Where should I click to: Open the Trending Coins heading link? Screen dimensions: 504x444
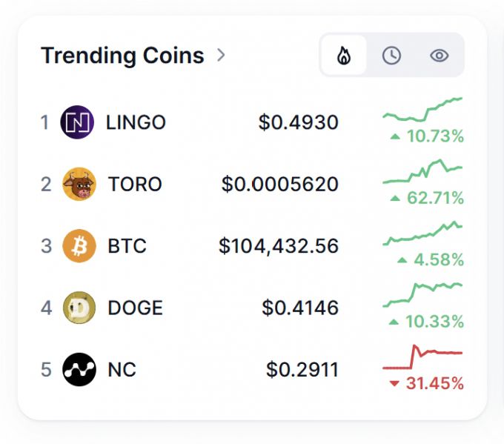point(122,56)
